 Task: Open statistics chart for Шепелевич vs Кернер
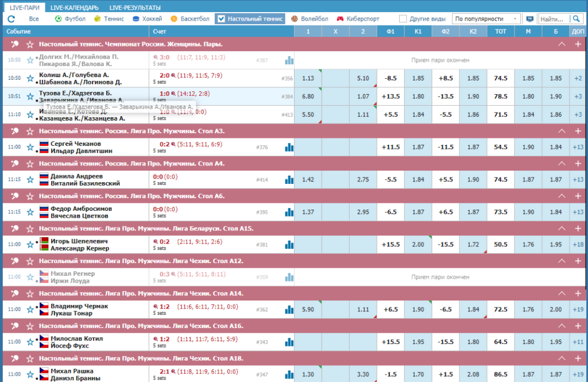click(289, 245)
